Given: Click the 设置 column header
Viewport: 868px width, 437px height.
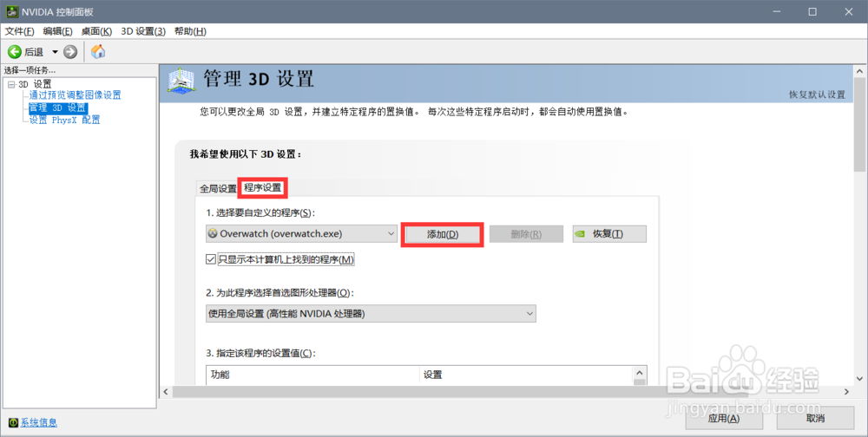Looking at the screenshot, I should click(x=527, y=375).
